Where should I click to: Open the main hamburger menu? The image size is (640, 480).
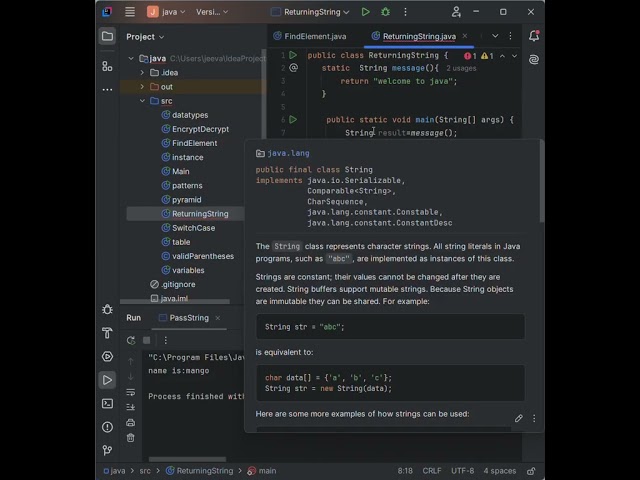click(x=130, y=12)
